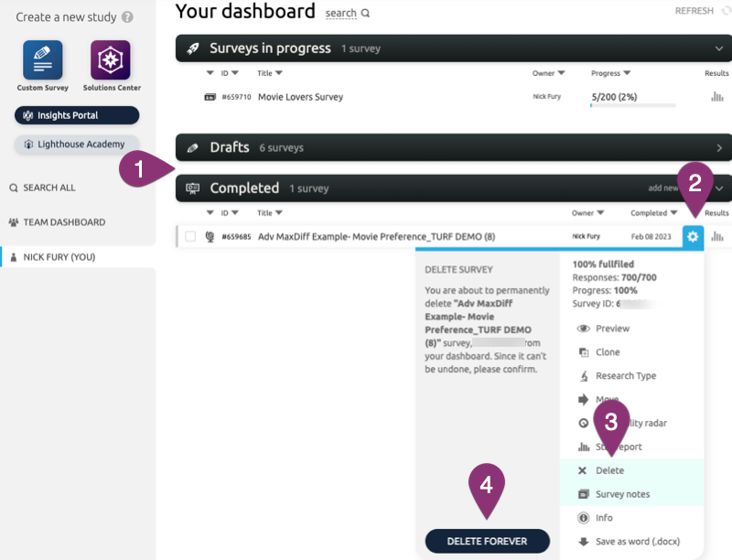This screenshot has height=560, width=732.
Task: Select Delete from the survey menu
Action: pos(609,470)
